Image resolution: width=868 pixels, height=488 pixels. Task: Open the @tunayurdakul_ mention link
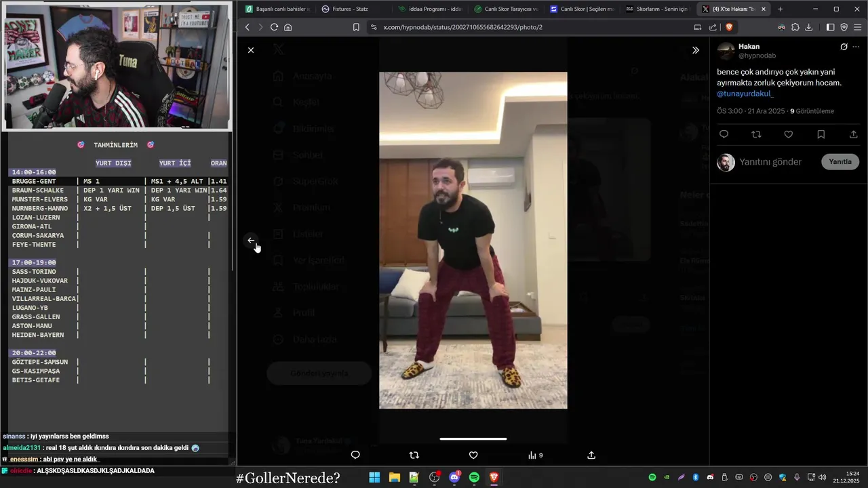745,94
